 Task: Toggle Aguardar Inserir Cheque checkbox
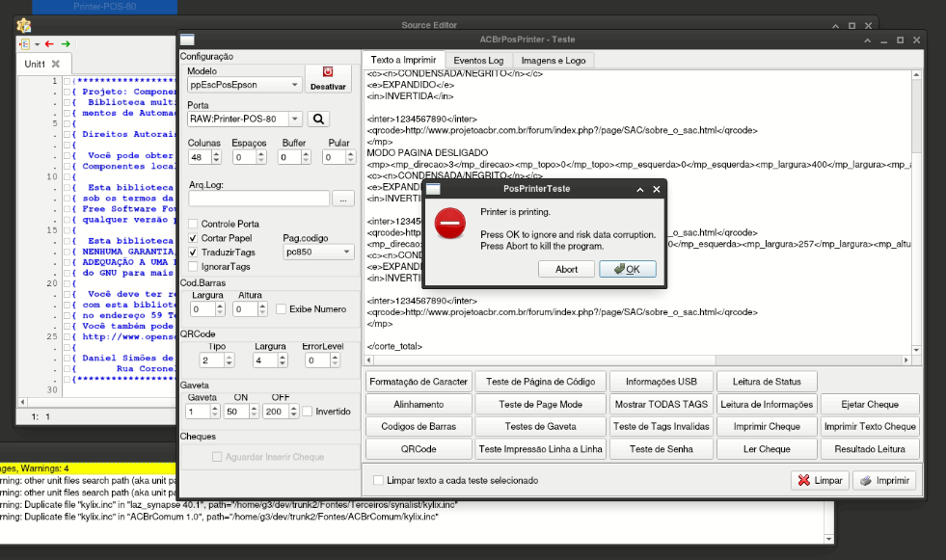pos(217,457)
